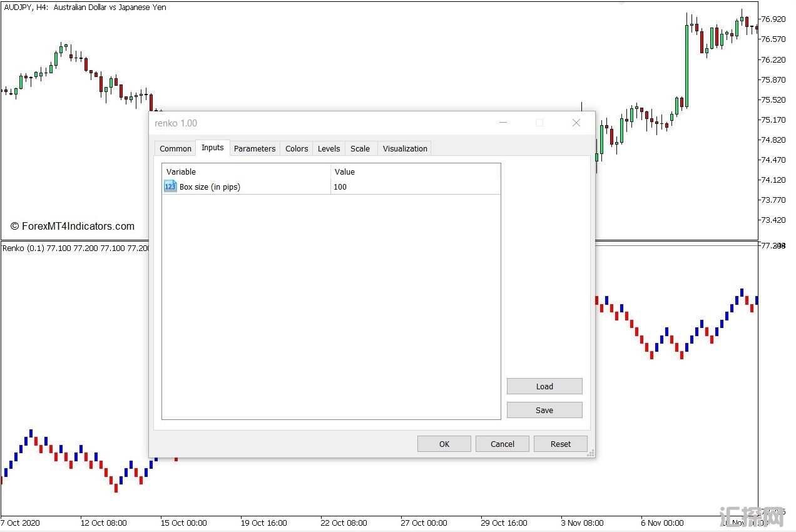796x532 pixels.
Task: Click the 27 Oct 00:00 time label
Action: pos(424,523)
